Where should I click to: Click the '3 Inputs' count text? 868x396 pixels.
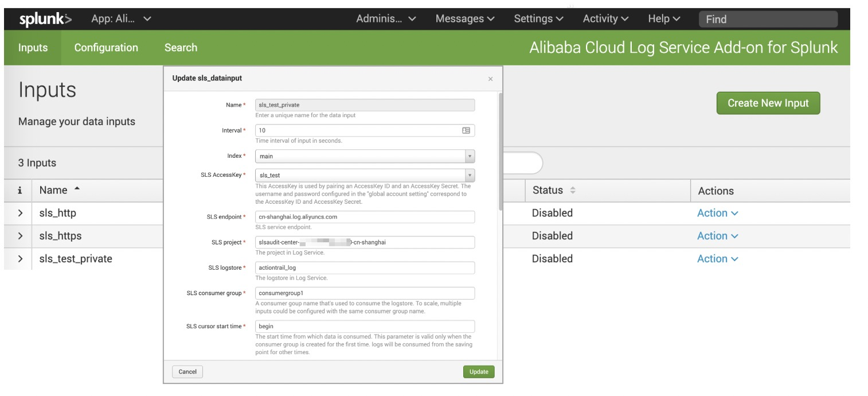[37, 163]
